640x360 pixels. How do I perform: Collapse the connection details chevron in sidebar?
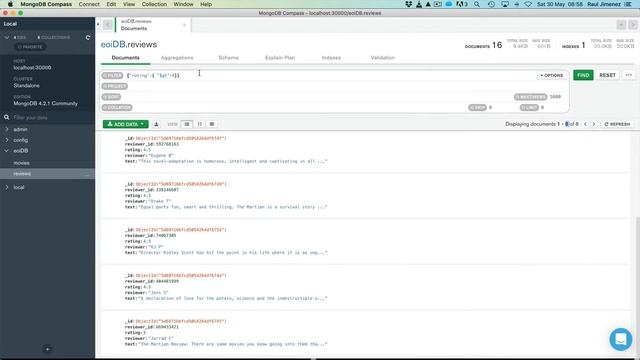coord(7,38)
